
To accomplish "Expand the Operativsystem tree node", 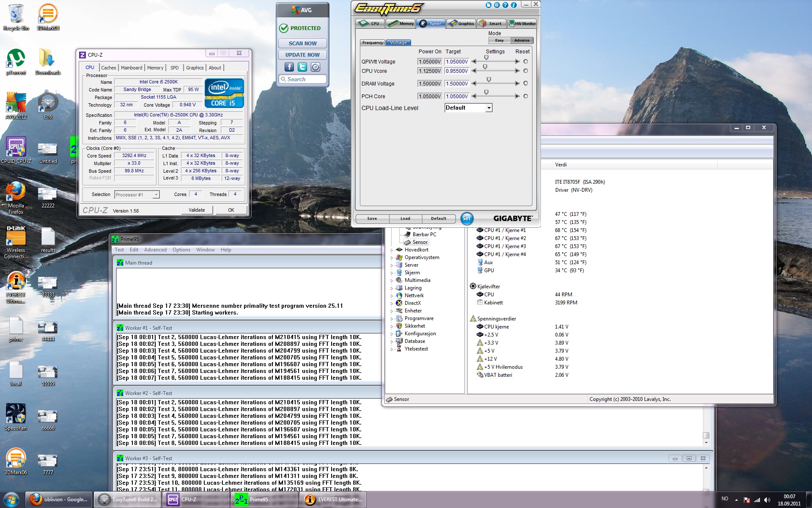I will [392, 258].
